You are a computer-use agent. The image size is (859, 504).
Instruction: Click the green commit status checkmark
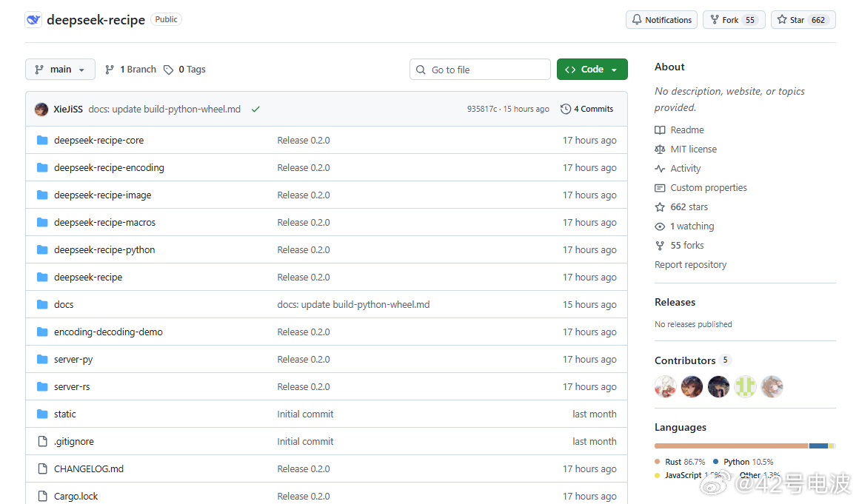(255, 109)
